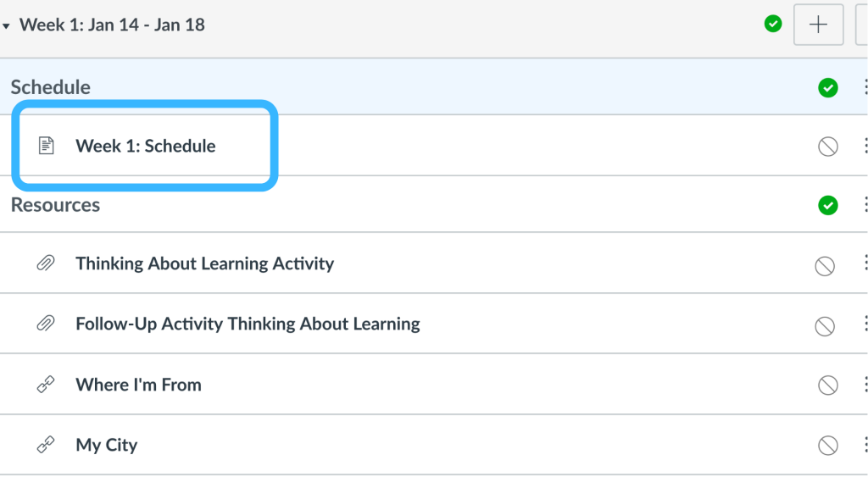Click the paperclip icon for Thinking About Learning Activity

point(46,263)
